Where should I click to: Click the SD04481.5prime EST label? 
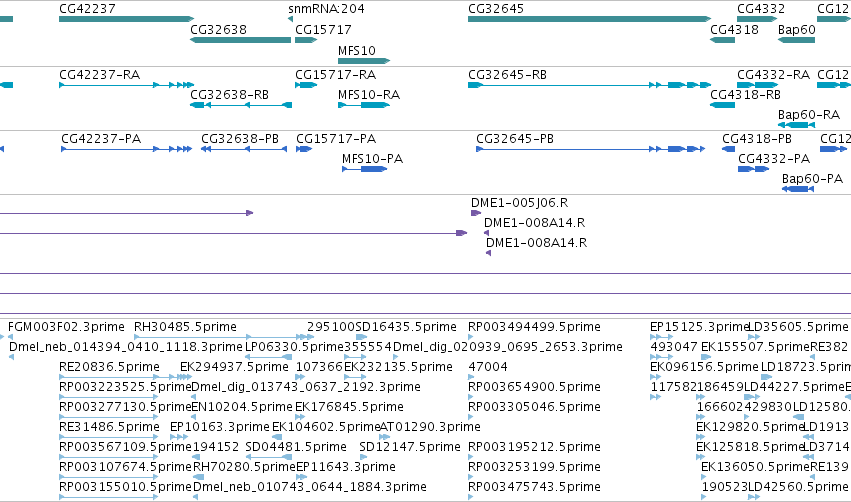click(296, 447)
